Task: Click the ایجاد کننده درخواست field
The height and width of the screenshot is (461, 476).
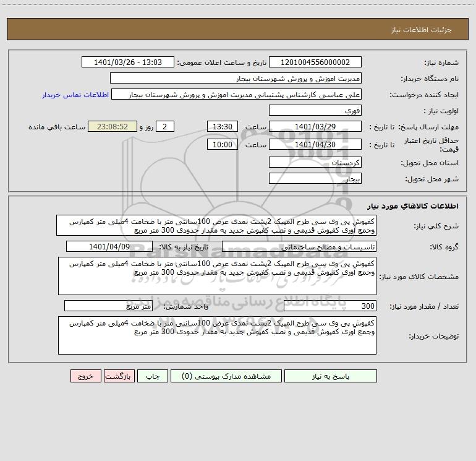Action: [x=236, y=95]
